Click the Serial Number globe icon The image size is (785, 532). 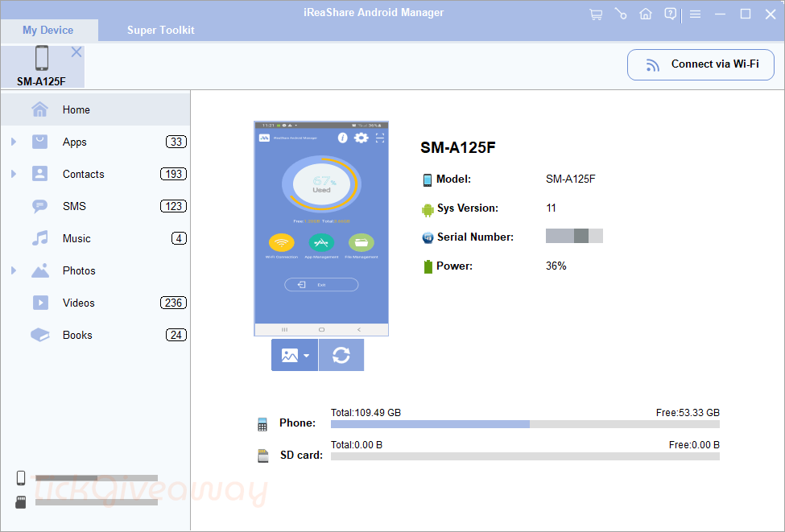tap(428, 237)
